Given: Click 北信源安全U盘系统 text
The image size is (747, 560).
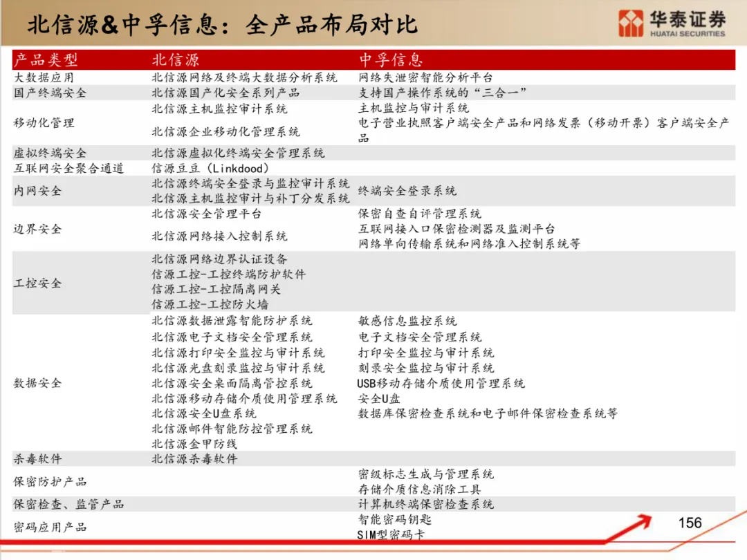Looking at the screenshot, I should click(x=204, y=414).
